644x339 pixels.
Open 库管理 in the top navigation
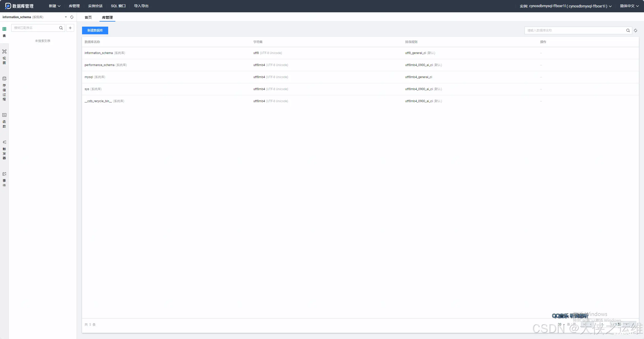74,6
